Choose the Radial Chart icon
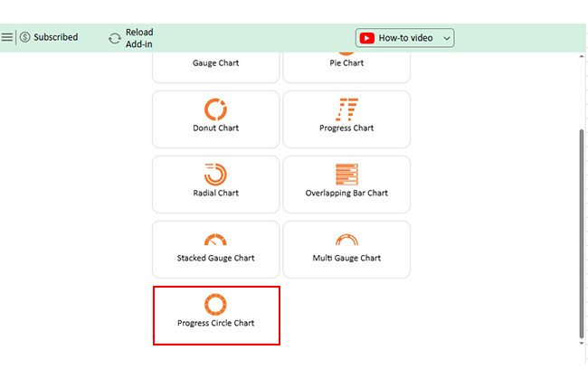Viewport: 588px width, 388px height. [x=215, y=175]
